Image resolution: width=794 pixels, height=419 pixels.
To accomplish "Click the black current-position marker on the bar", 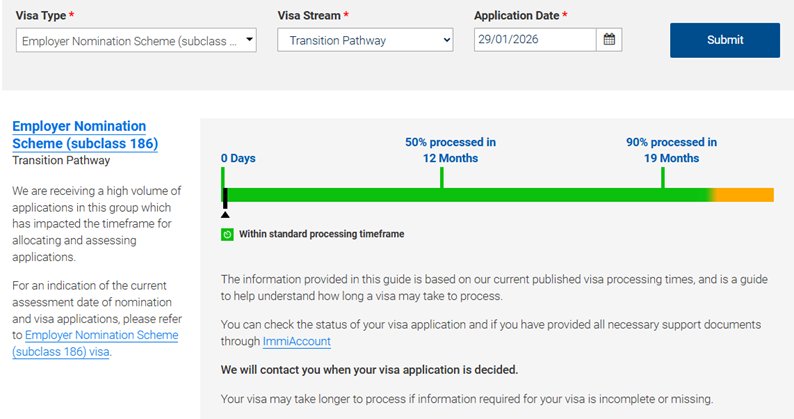I will [x=226, y=196].
